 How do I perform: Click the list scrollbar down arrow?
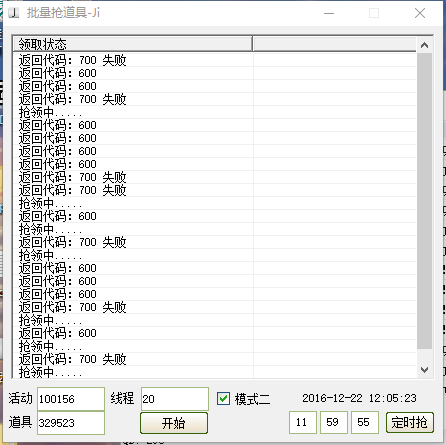424,370
